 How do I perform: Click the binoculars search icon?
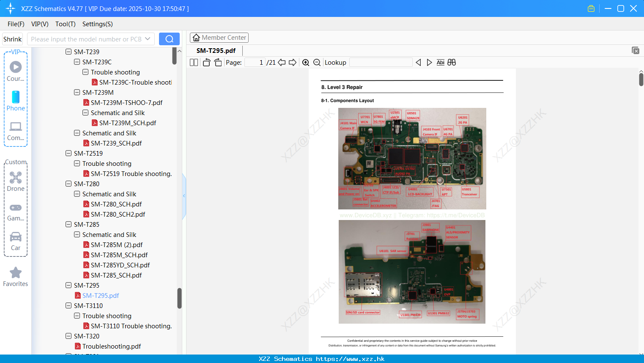point(452,63)
